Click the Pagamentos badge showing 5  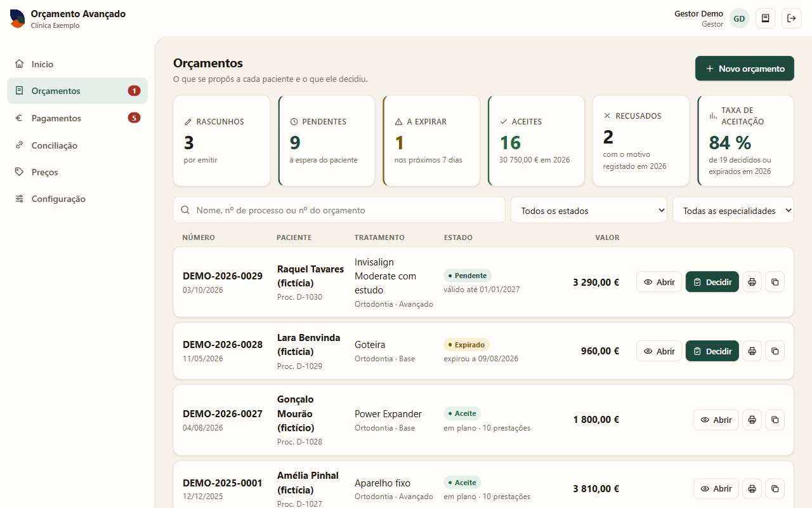point(134,117)
